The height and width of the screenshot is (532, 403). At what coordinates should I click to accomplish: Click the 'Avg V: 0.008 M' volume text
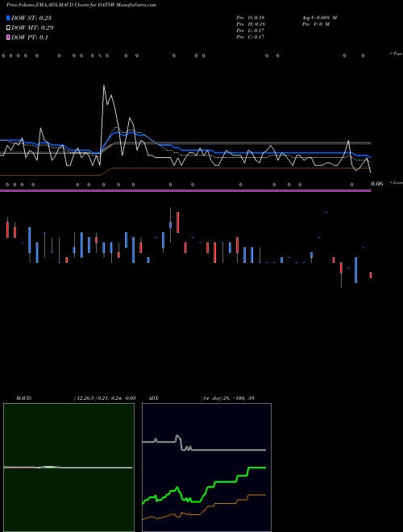tap(319, 18)
